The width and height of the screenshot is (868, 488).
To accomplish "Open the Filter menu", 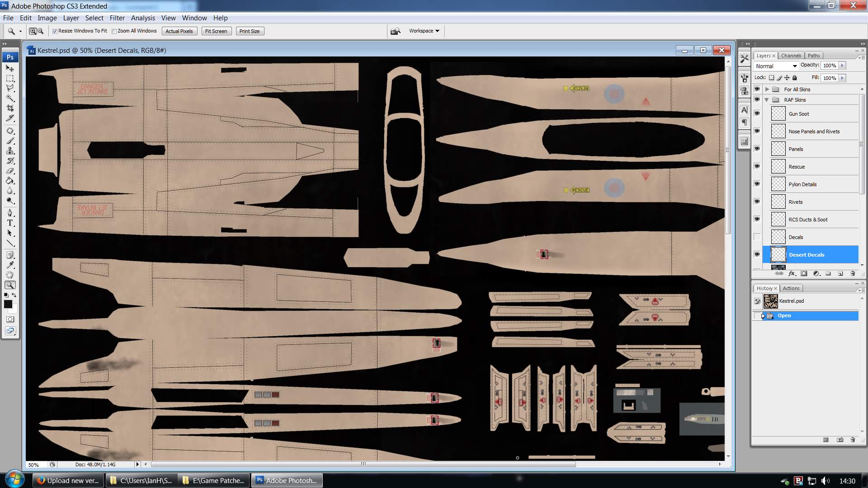I will coord(117,18).
